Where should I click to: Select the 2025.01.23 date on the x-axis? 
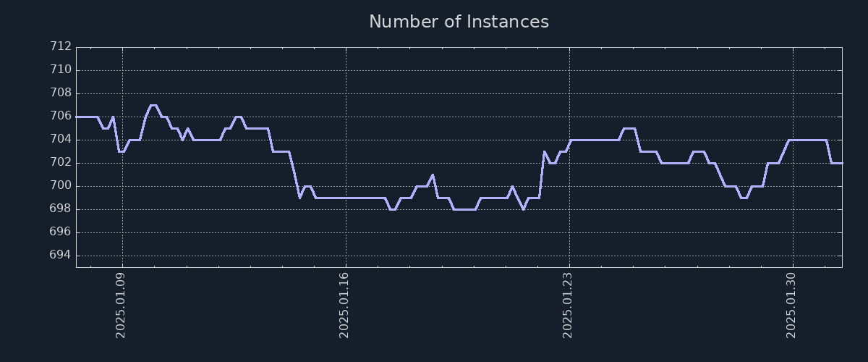(x=569, y=304)
